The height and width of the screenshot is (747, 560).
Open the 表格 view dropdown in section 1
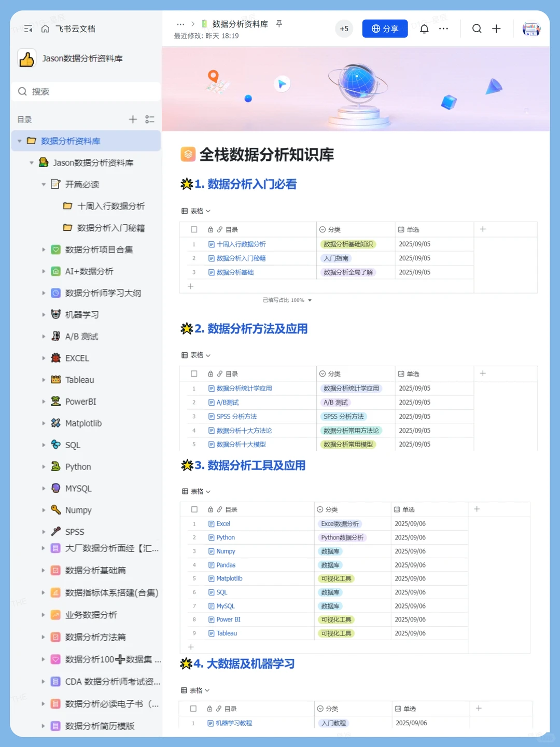(196, 211)
